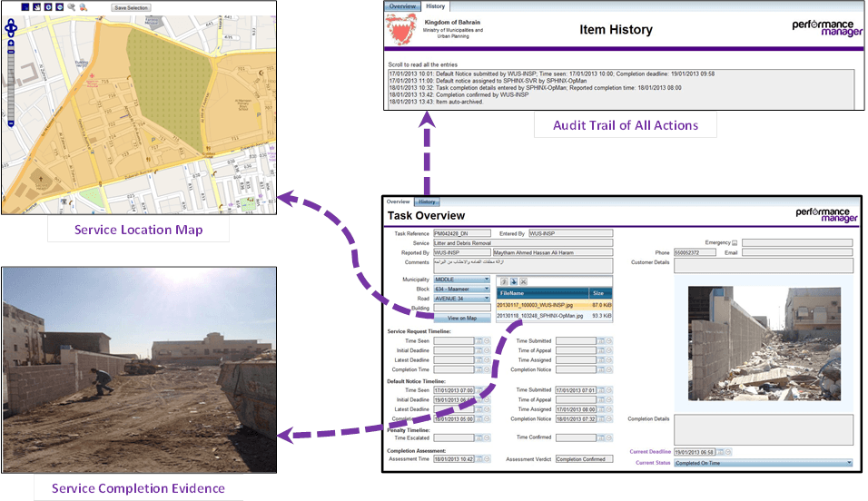Screen dimensions: 868x501
Task: Pan the map down with the navigation arrow
Action: coord(11,34)
